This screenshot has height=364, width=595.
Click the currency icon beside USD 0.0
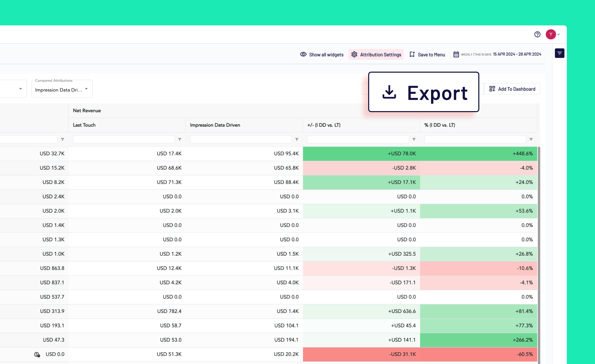pos(37,354)
